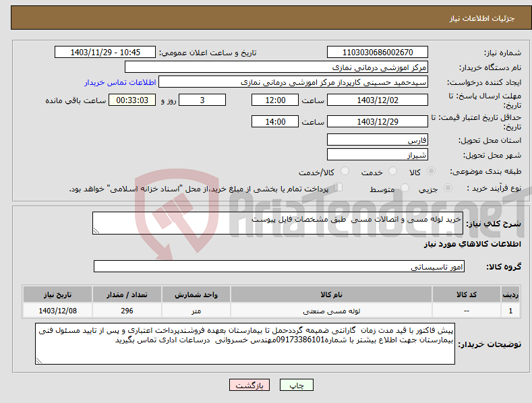Select the متوسط purchase type radio
This screenshot has width=532, height=403.
(x=405, y=188)
